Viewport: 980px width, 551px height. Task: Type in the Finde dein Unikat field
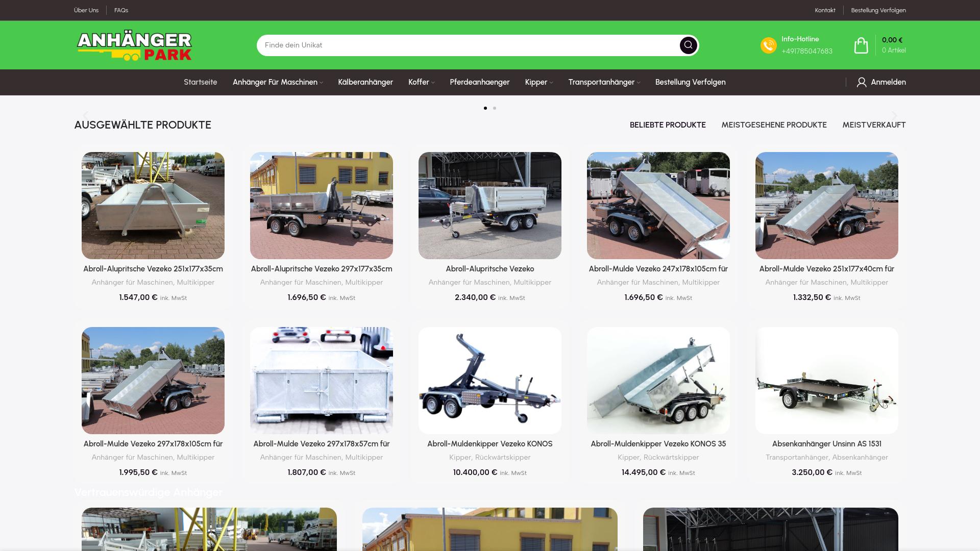467,45
